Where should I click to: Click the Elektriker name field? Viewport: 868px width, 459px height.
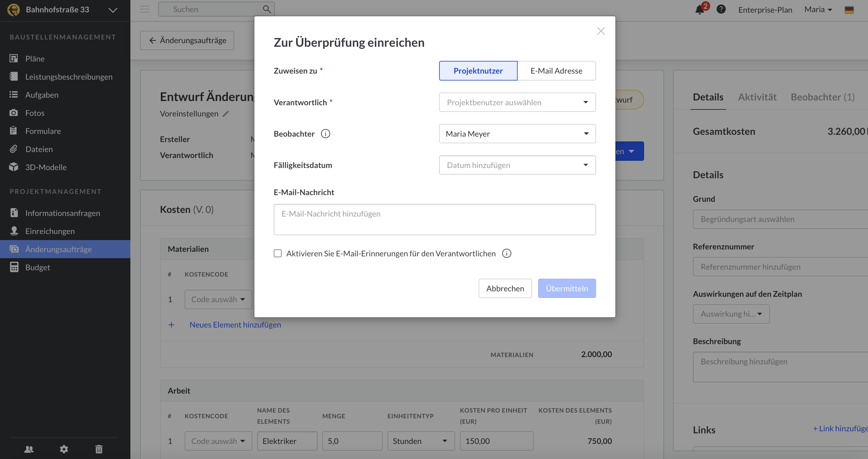pyautogui.click(x=287, y=441)
